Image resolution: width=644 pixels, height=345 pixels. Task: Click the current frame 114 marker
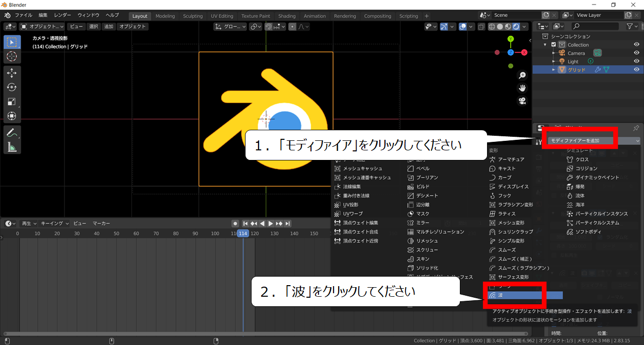click(x=243, y=233)
